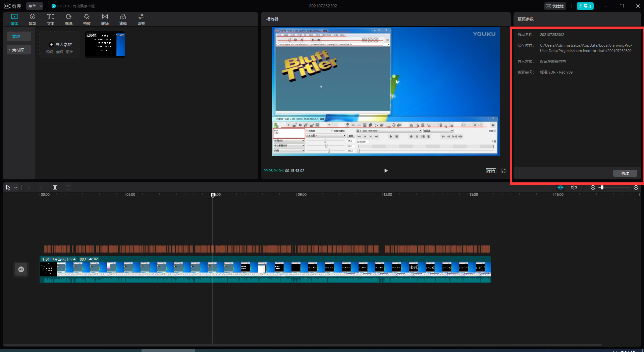This screenshot has width=644, height=352.
Task: Mute the video track with speaker icon
Action: pos(21,269)
